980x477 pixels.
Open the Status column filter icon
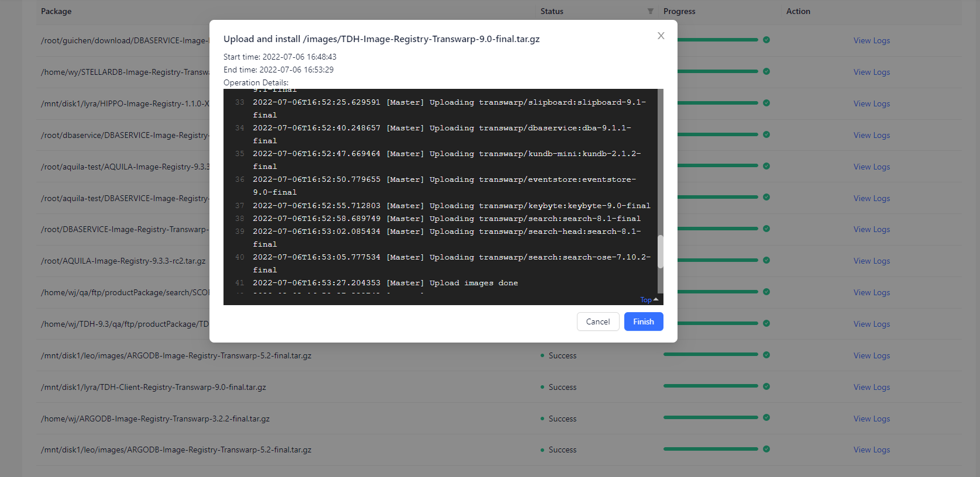click(x=651, y=11)
